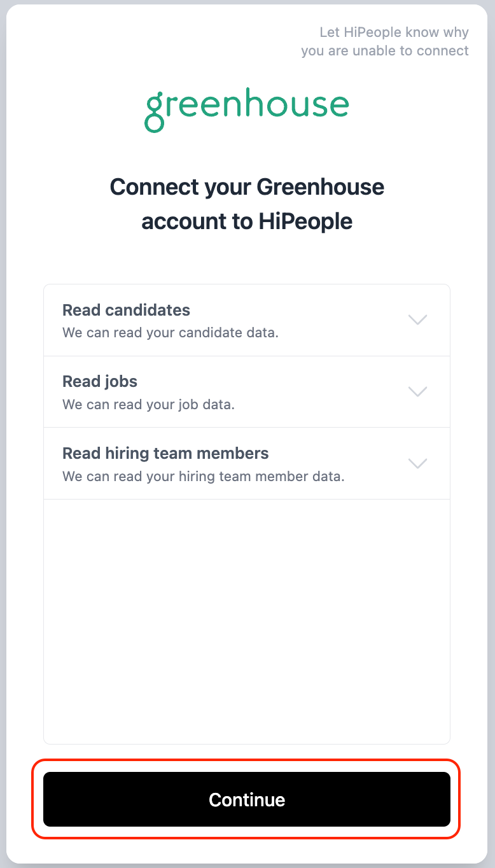Click 'We can read your job data' text
The image size is (495, 868).
pyautogui.click(x=148, y=404)
